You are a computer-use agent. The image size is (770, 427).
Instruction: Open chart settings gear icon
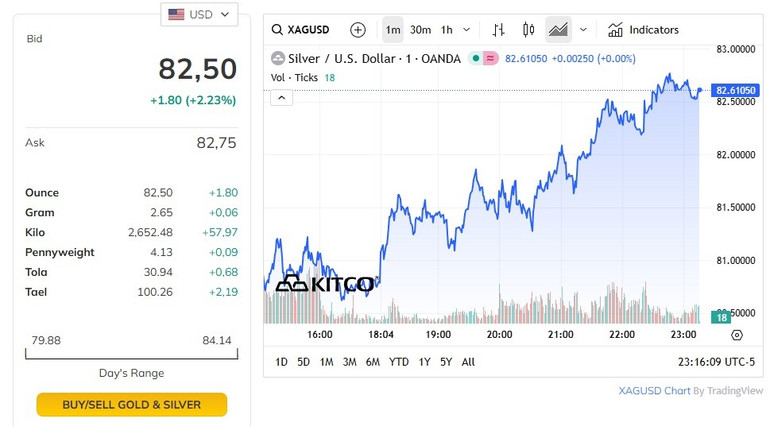click(737, 335)
